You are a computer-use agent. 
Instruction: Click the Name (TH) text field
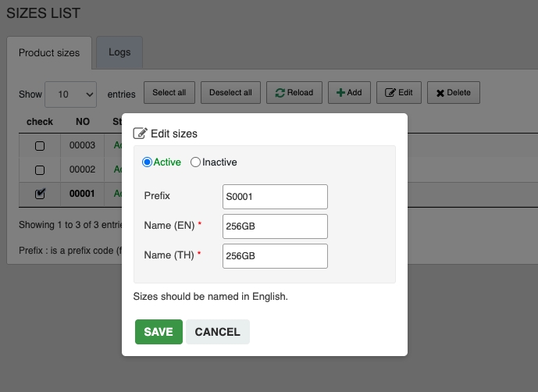click(275, 255)
